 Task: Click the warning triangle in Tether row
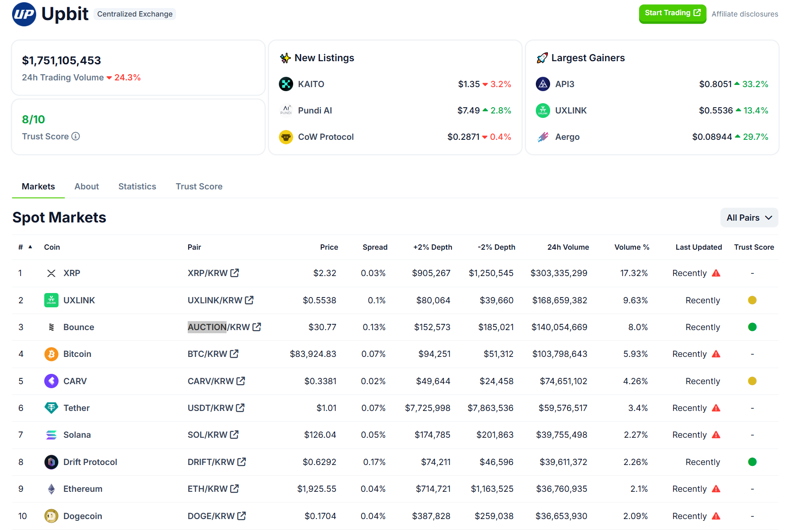(x=716, y=408)
